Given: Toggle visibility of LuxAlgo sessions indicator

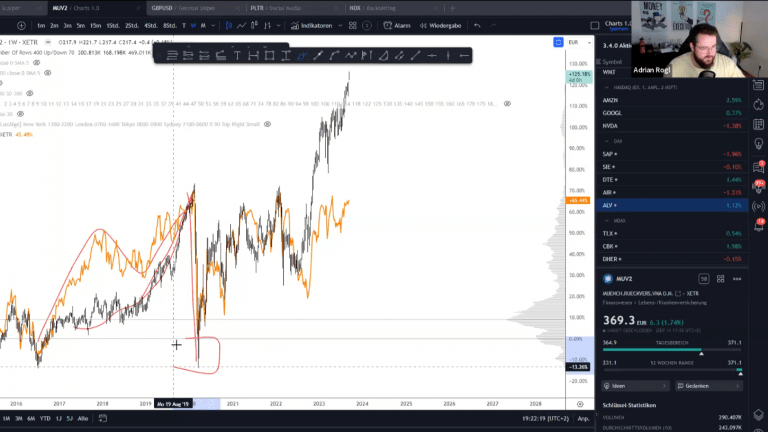Looking at the screenshot, I should tap(267, 124).
